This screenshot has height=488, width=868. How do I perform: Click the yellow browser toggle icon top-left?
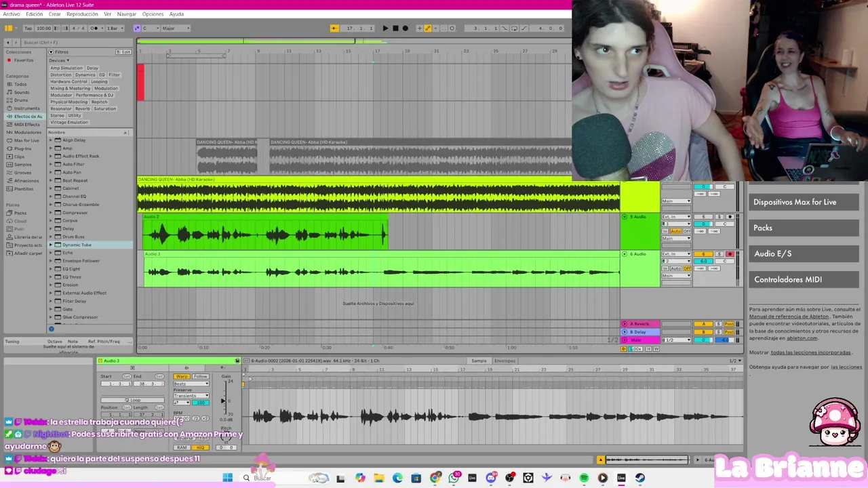point(9,28)
